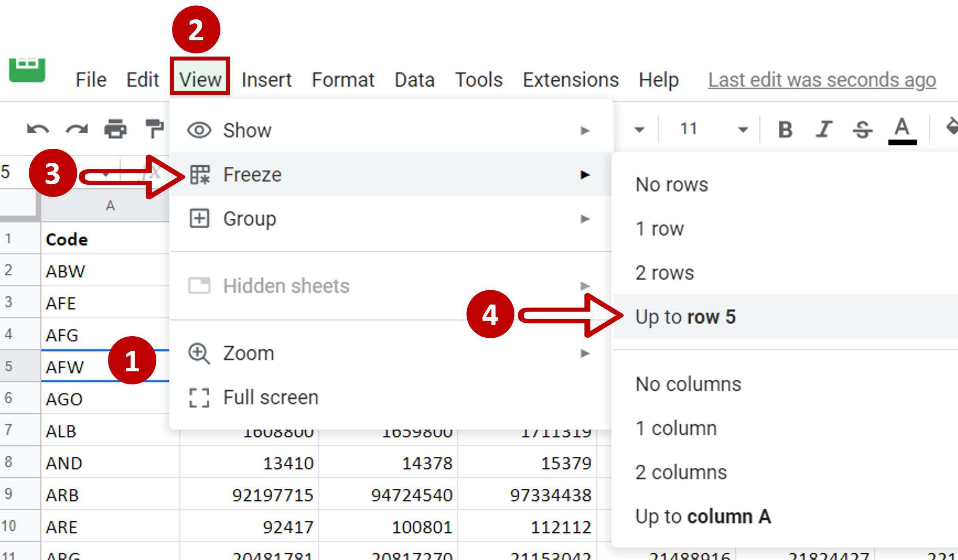The width and height of the screenshot is (958, 560).
Task: Open the File menu
Action: click(x=91, y=80)
